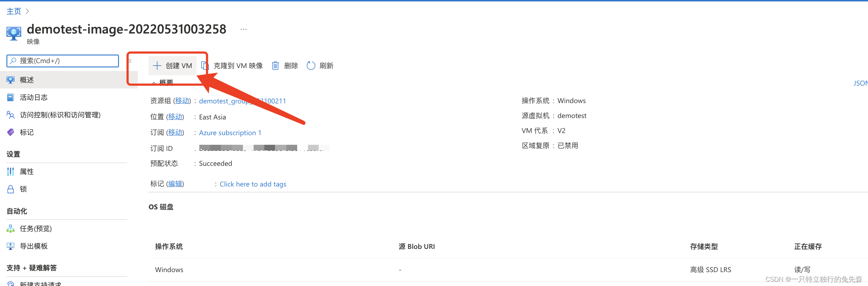Click the 克隆到 VM 映像 label

pyautogui.click(x=238, y=66)
